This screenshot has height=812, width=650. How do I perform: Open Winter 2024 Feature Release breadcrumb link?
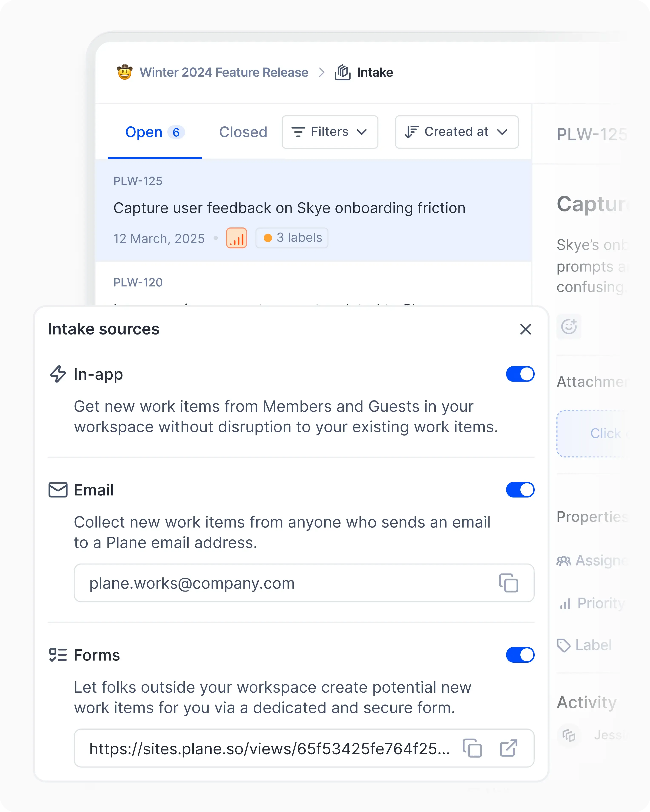[x=224, y=72]
